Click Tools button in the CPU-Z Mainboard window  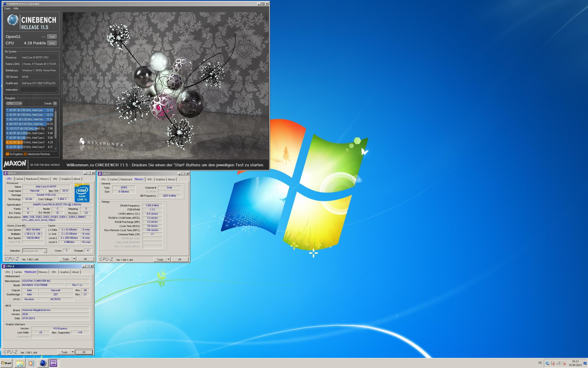(64, 352)
